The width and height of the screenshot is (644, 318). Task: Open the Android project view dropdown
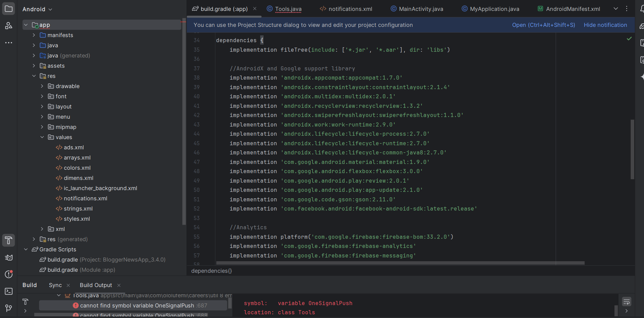pos(37,9)
